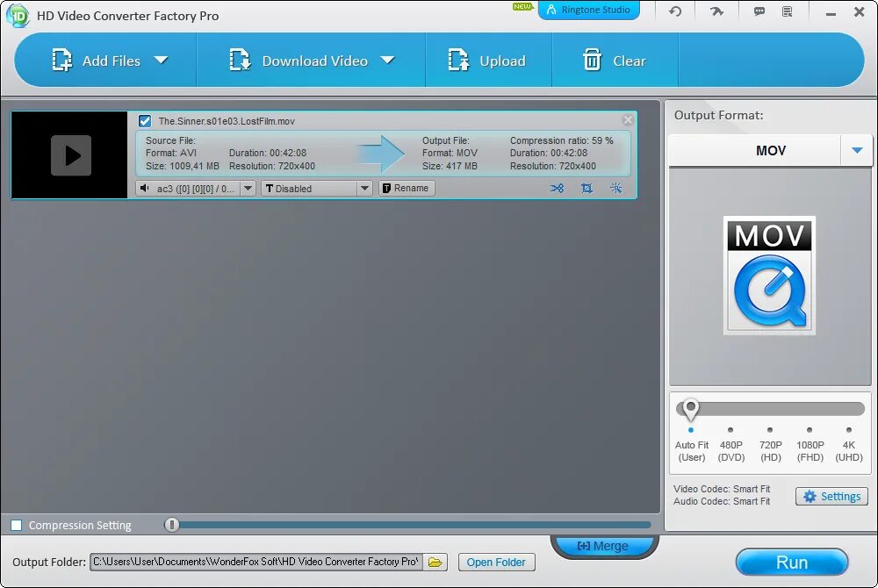This screenshot has width=878, height=588.
Task: Browse output folder with folder icon
Action: pyautogui.click(x=435, y=563)
